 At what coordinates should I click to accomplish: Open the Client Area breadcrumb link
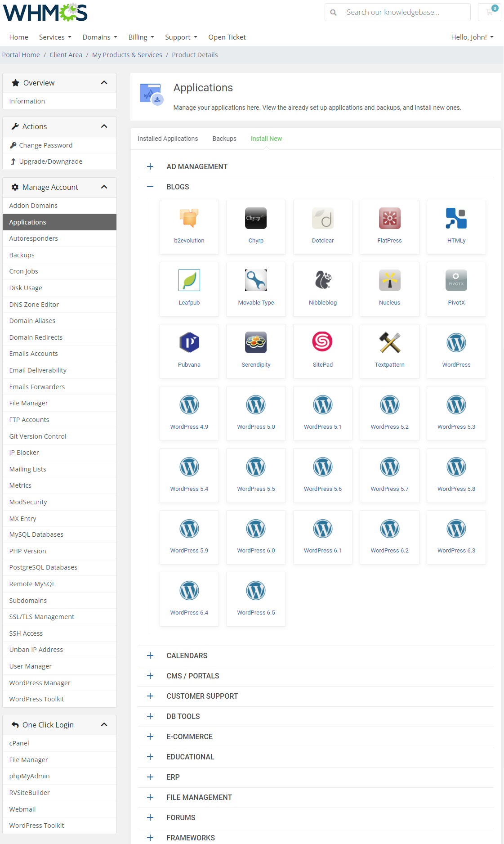pyautogui.click(x=66, y=55)
